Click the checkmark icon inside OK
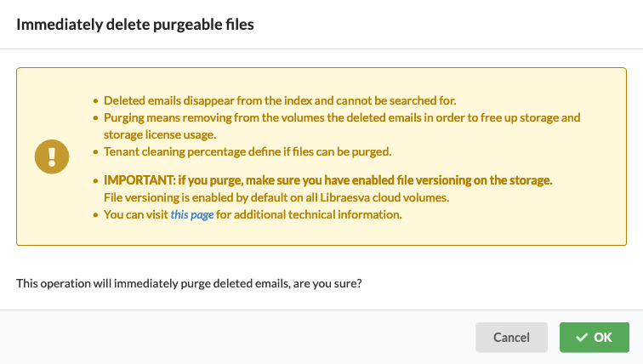 pyautogui.click(x=582, y=338)
